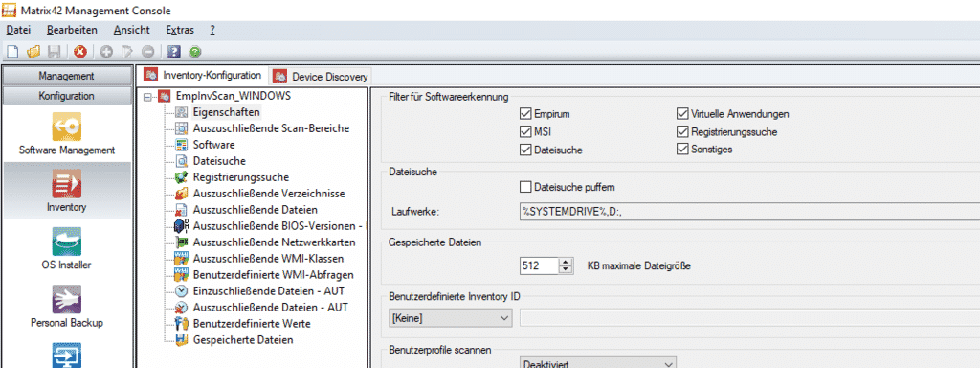Click the Konfiguration section button
Viewport: 980px width, 368px height.
(67, 96)
